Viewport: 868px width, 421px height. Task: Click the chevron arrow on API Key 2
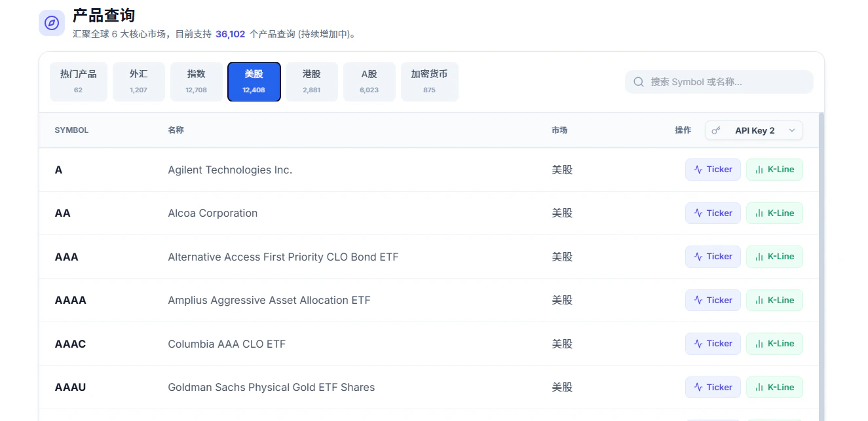pyautogui.click(x=792, y=130)
